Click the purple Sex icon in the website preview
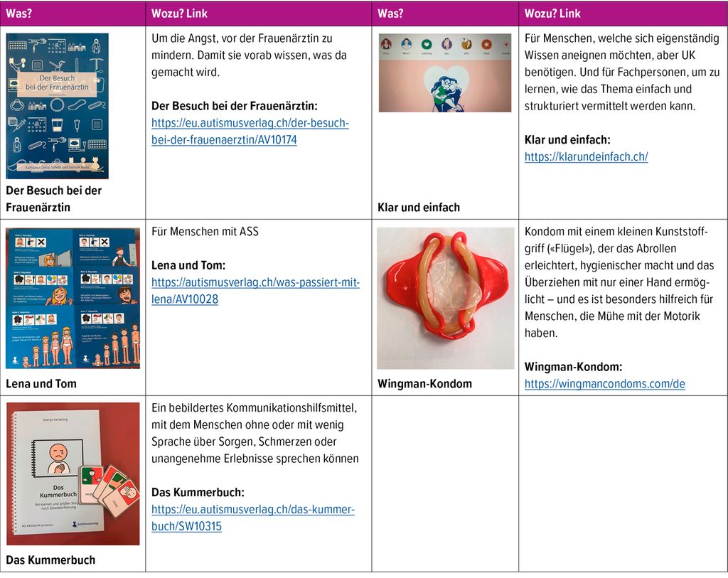The image size is (728, 578). (446, 44)
